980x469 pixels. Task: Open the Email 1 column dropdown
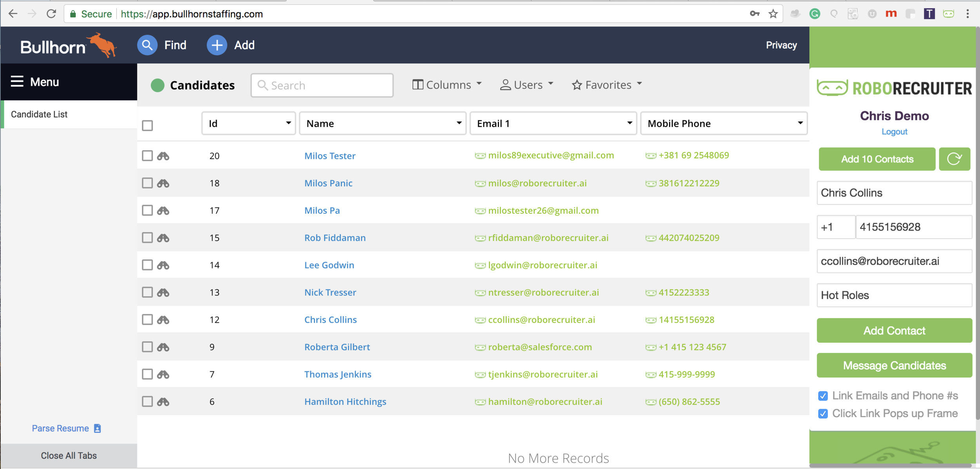553,124
